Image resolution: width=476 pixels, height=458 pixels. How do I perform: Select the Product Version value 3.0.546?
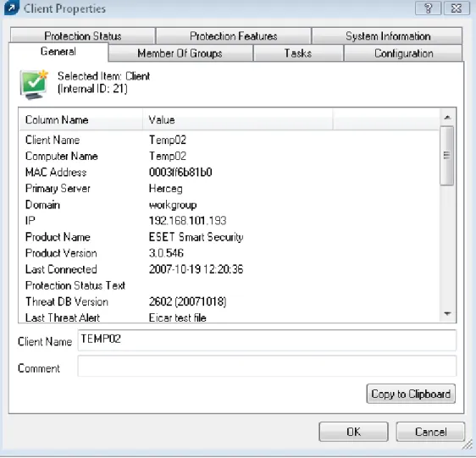[166, 253]
